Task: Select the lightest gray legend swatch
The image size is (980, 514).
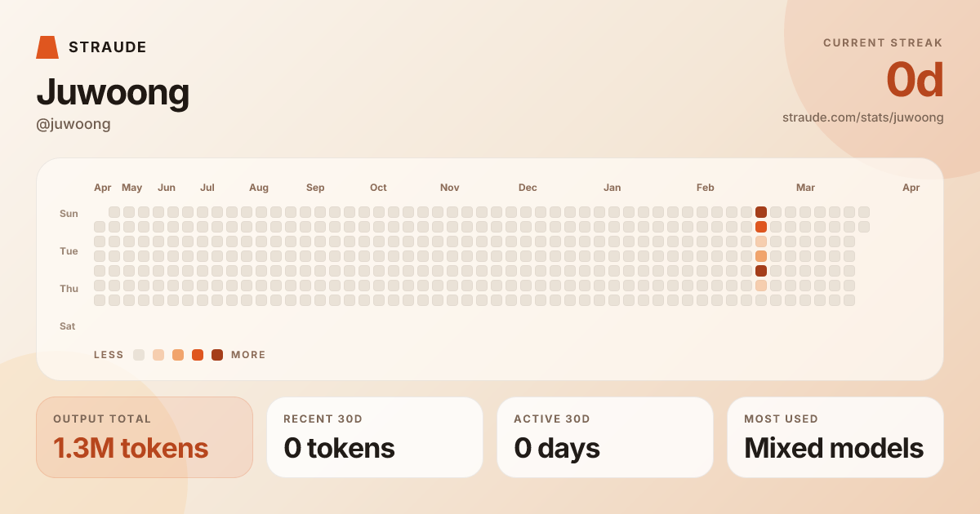Action: pyautogui.click(x=139, y=355)
